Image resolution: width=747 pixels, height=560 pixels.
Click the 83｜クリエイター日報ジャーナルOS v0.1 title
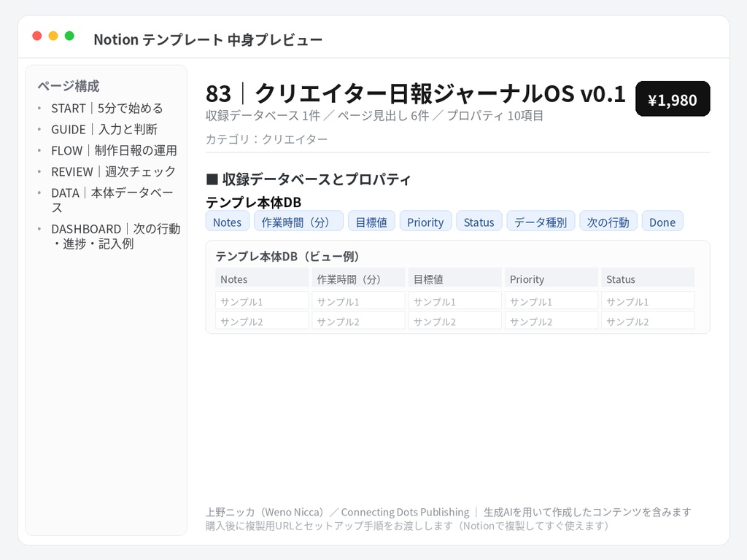coord(415,93)
